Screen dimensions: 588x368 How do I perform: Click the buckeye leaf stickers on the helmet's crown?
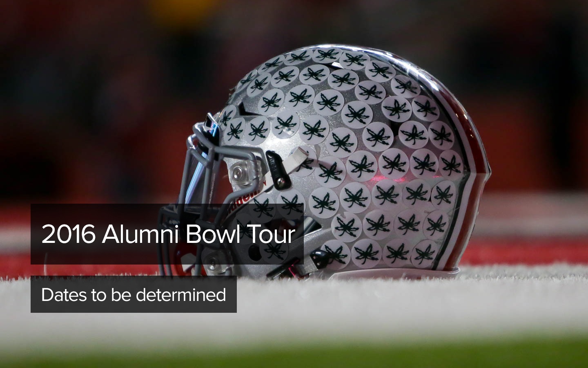pos(327,82)
